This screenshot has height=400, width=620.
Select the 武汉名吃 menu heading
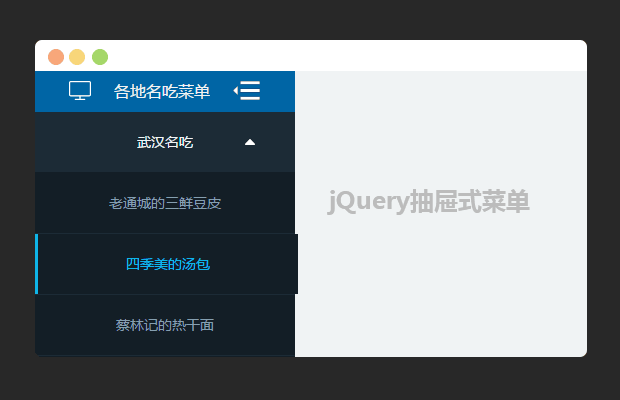pyautogui.click(x=165, y=142)
